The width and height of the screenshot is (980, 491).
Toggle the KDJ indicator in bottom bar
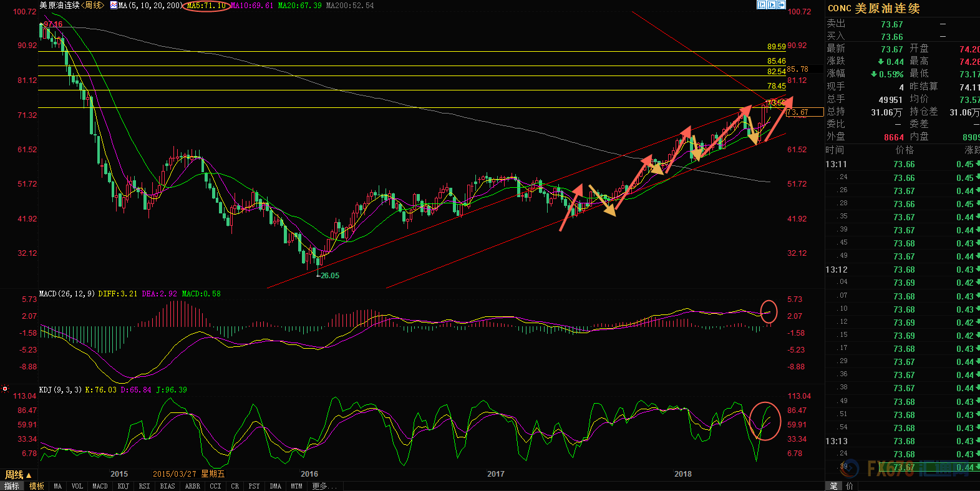(x=124, y=486)
